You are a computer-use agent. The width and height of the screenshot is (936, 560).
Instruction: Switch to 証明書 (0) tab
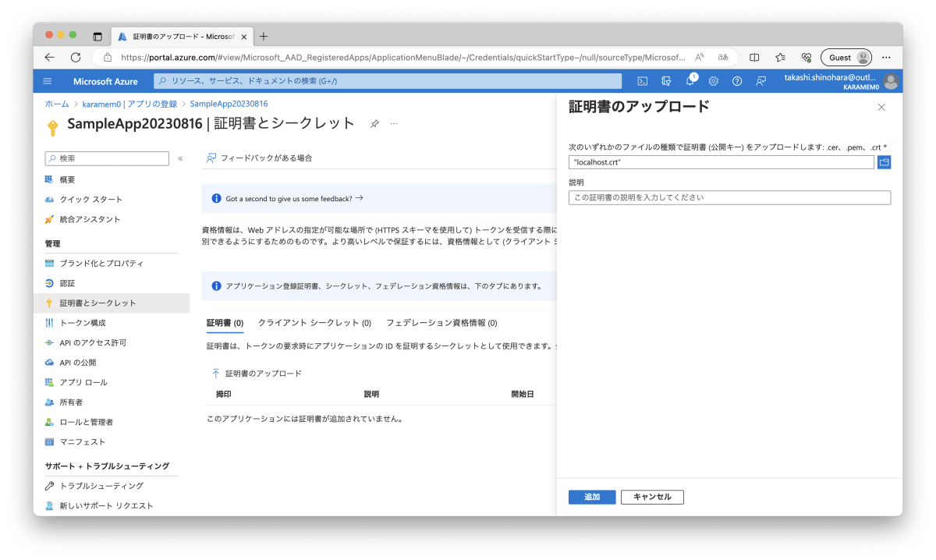click(225, 323)
